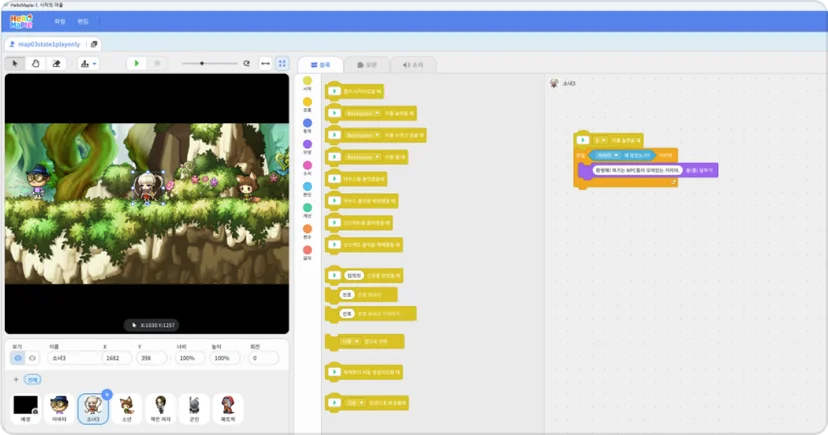Hide the sprite with grey eye icon
The width and height of the screenshot is (828, 435).
(32, 358)
